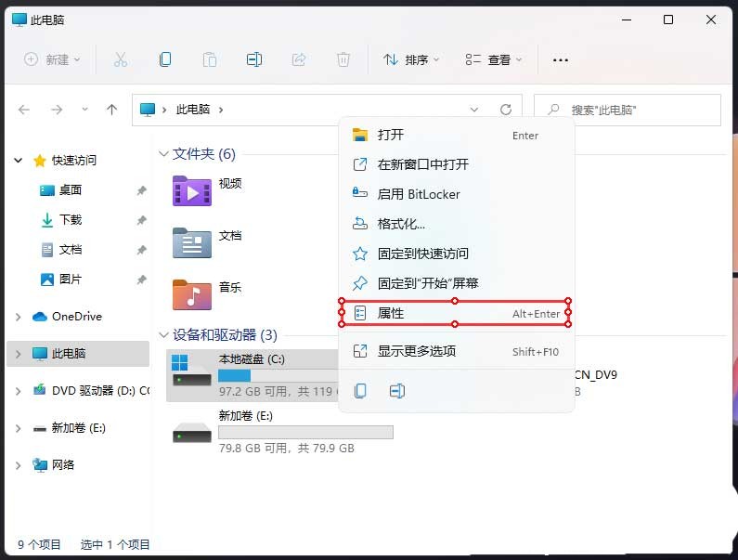Viewport: 738px width, 560px height.
Task: Click the 选中 1 个项目 status text
Action: pos(115,545)
